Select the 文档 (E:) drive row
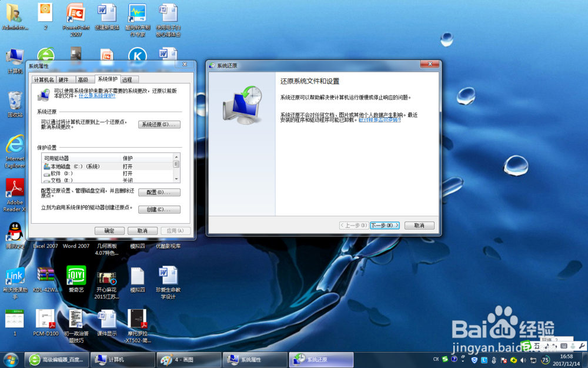 107,180
